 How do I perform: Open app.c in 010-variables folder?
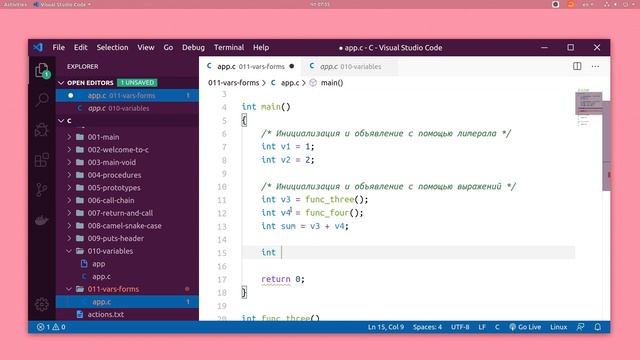127,276
